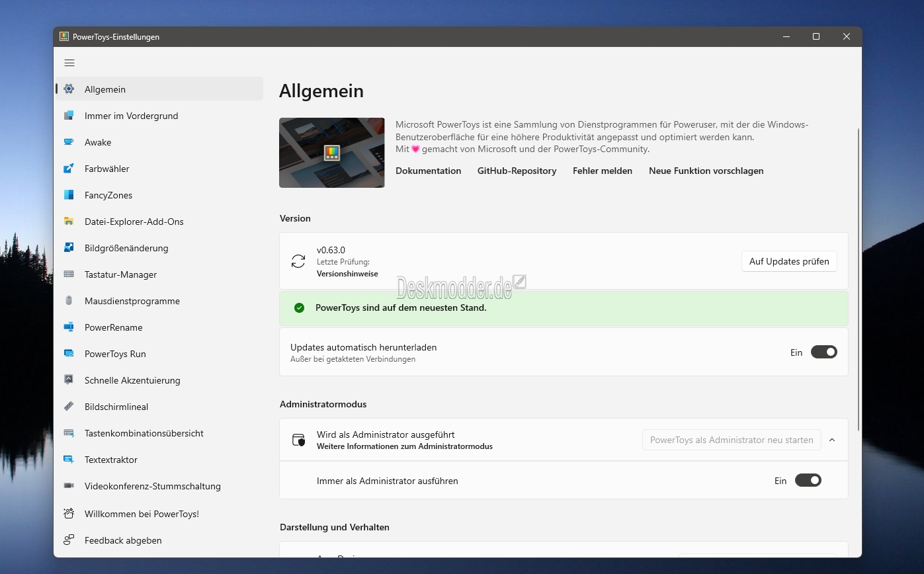Screen dimensions: 924x574
Task: Click the Darstellung und Verhalten heading
Action: 335,527
